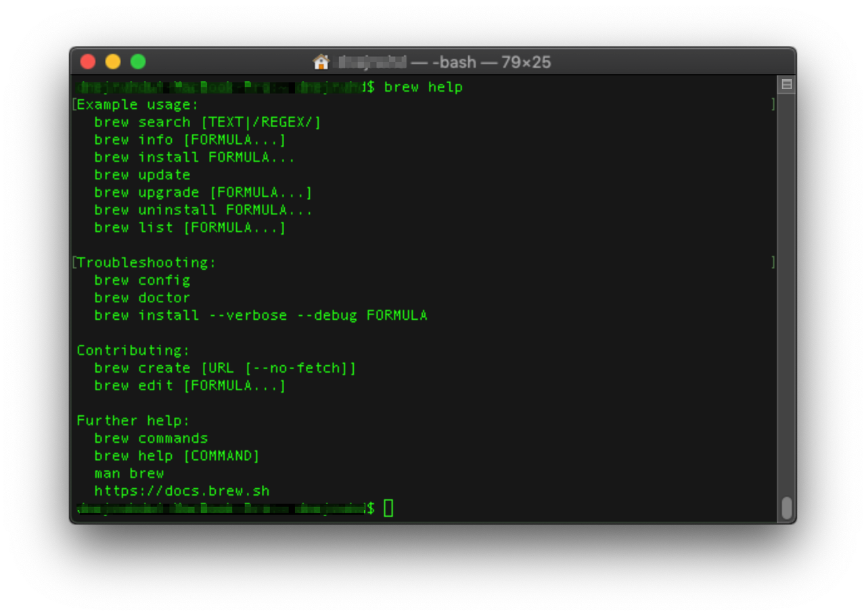Click the "Further help:" heading
The image size is (866, 616).
(x=133, y=421)
